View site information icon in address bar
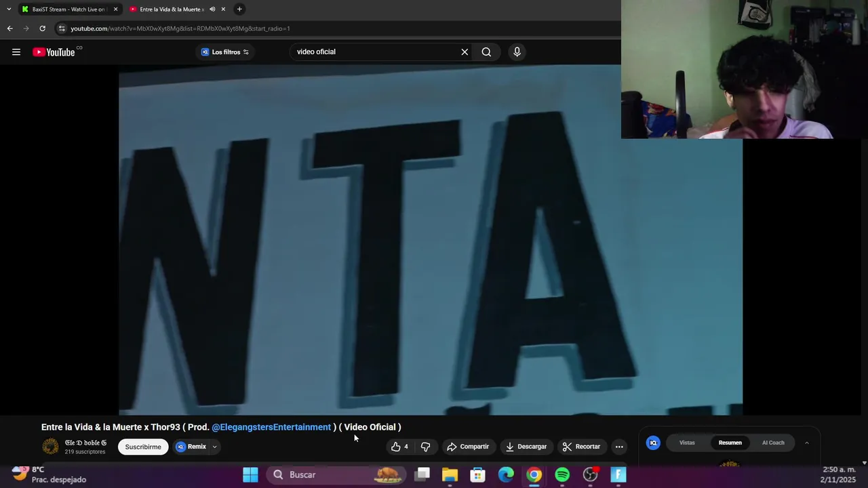The image size is (868, 488). [x=62, y=28]
